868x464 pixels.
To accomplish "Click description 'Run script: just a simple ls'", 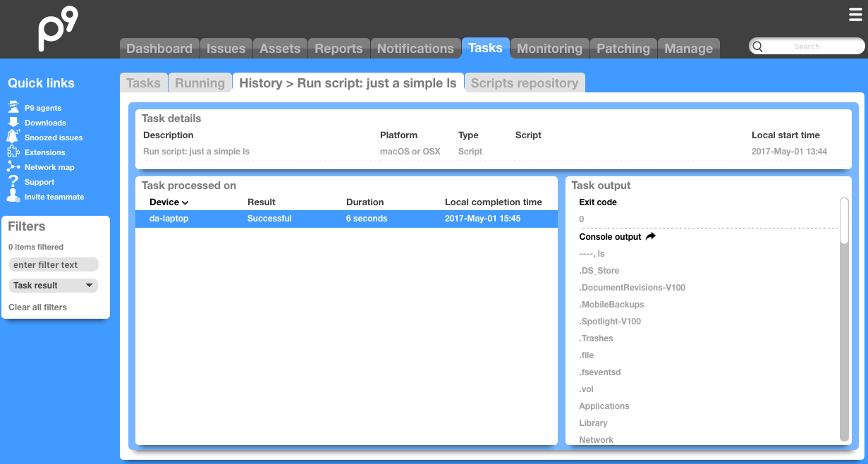I will (x=196, y=152).
